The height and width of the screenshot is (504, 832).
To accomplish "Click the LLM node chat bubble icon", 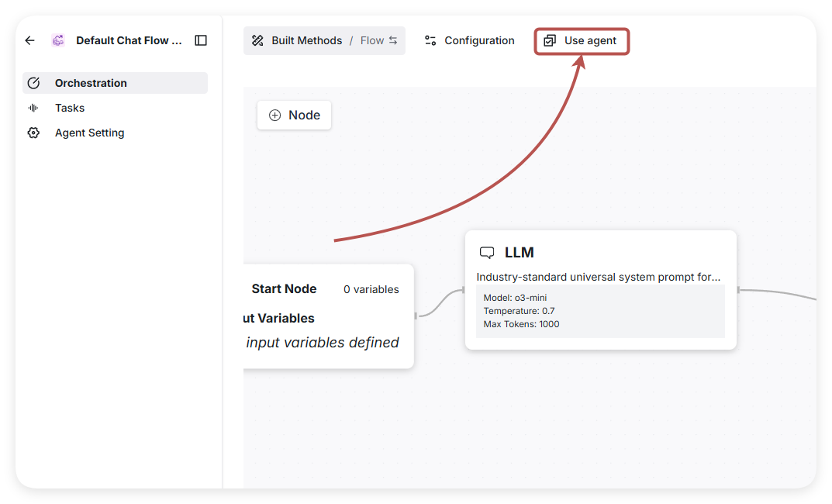I will (x=487, y=253).
